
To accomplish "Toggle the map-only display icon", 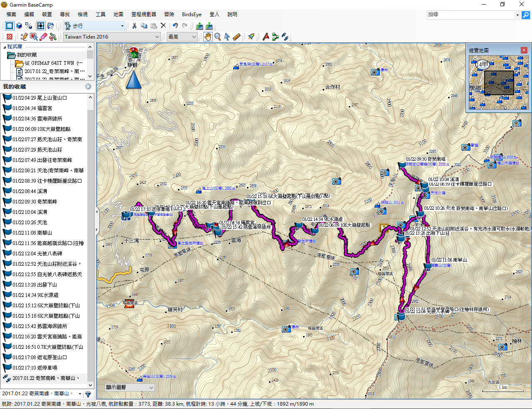I will click(41, 26).
